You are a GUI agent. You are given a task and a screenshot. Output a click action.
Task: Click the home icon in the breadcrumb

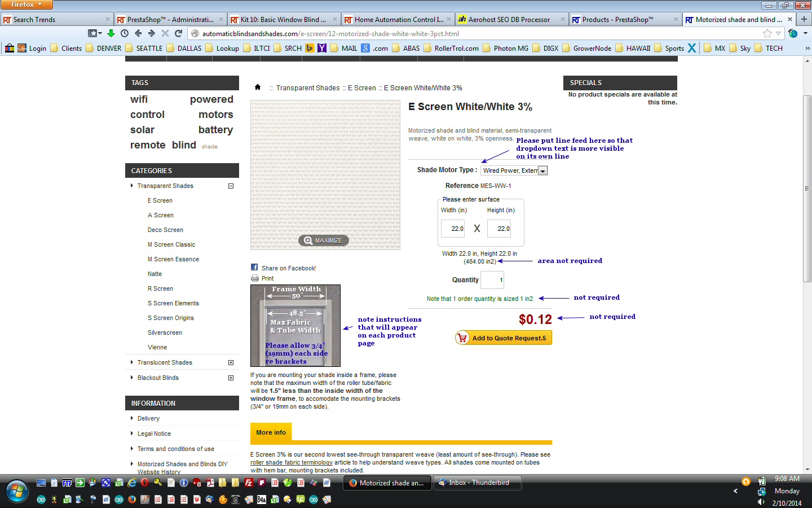(x=258, y=87)
